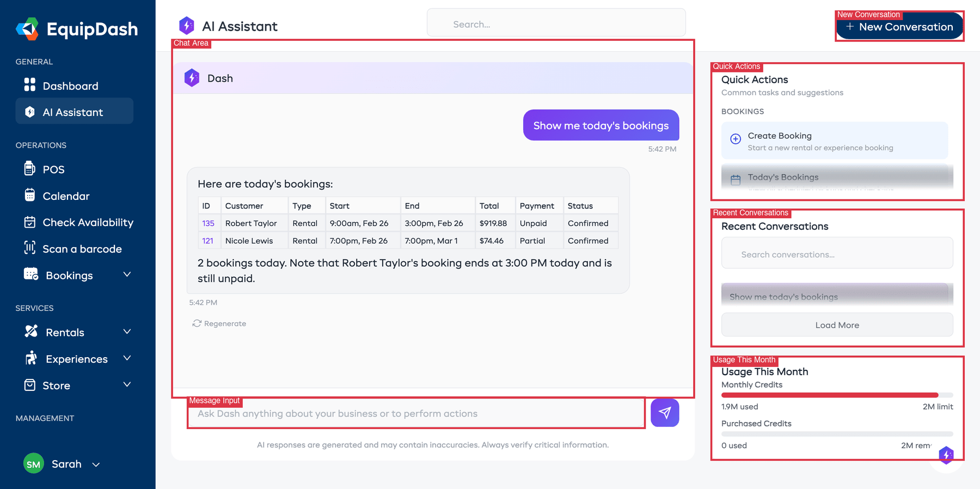Click the Today's Bookings calendar icon
This screenshot has width=980, height=489.
tap(736, 180)
